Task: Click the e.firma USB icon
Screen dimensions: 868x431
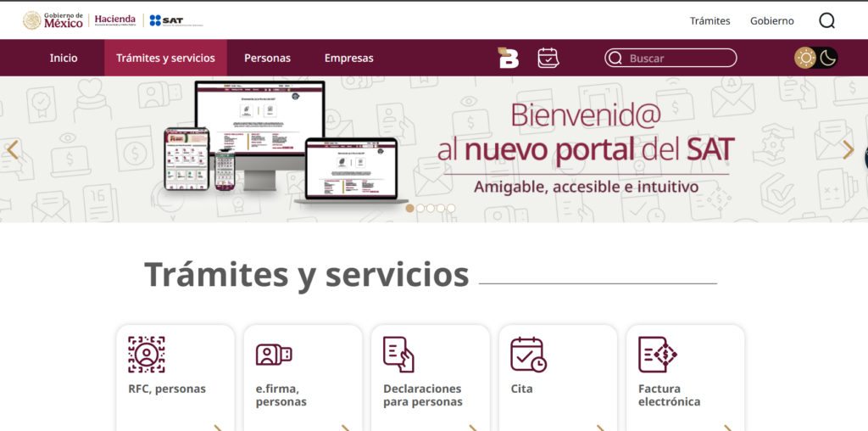Action: point(274,355)
